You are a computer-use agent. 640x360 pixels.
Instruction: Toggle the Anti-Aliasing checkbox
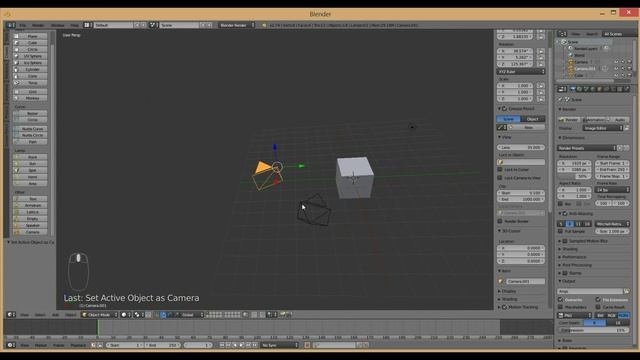coord(565,213)
